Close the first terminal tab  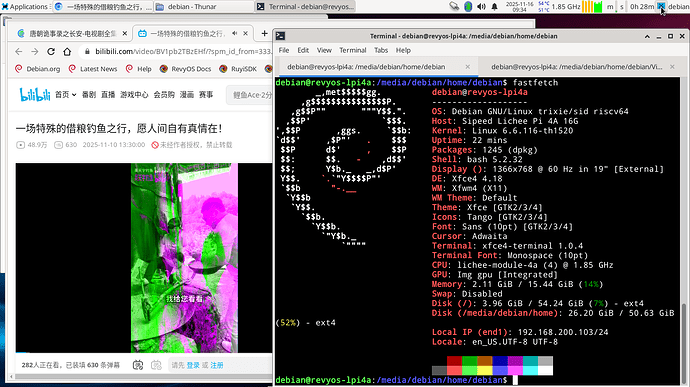(468, 67)
